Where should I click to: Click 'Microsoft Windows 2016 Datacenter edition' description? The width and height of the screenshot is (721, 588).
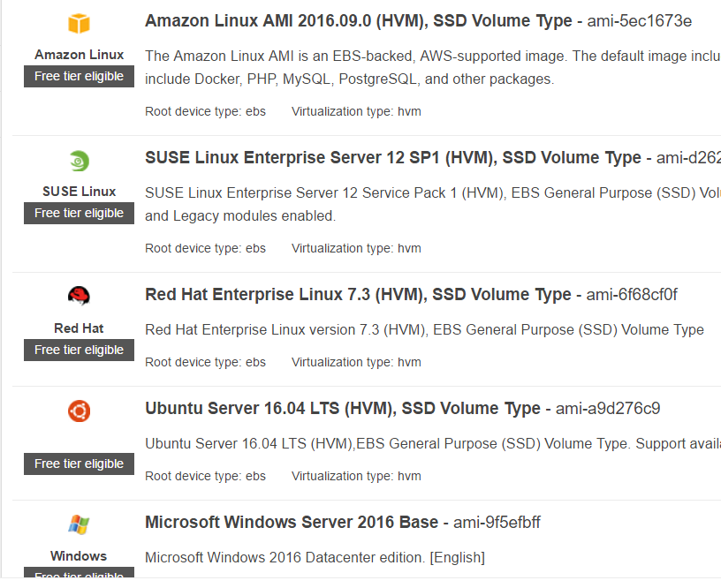pos(315,558)
